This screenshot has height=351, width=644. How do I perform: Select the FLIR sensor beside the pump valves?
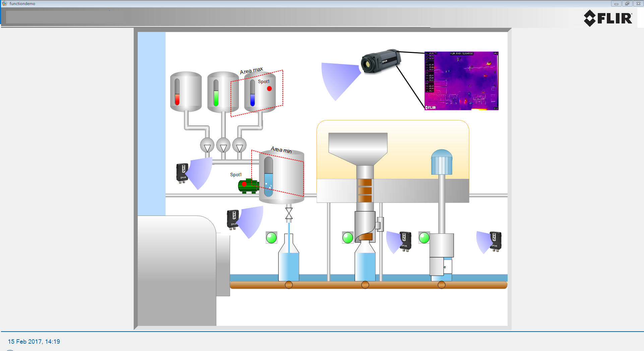(182, 173)
